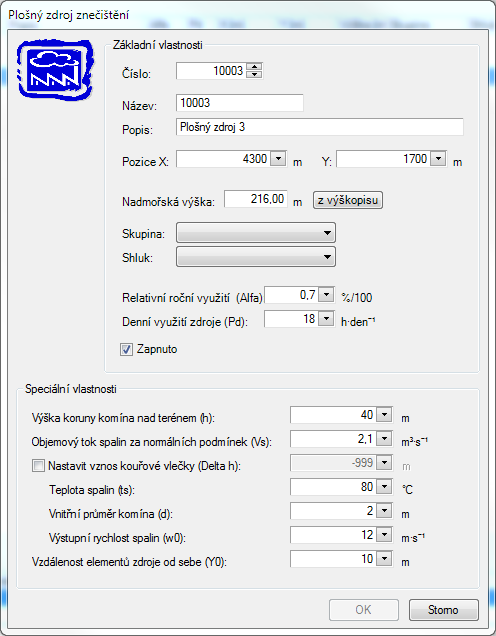Expand Teplota spalin dropdown arrow
Viewport: 496px width, 636px height.
point(384,486)
